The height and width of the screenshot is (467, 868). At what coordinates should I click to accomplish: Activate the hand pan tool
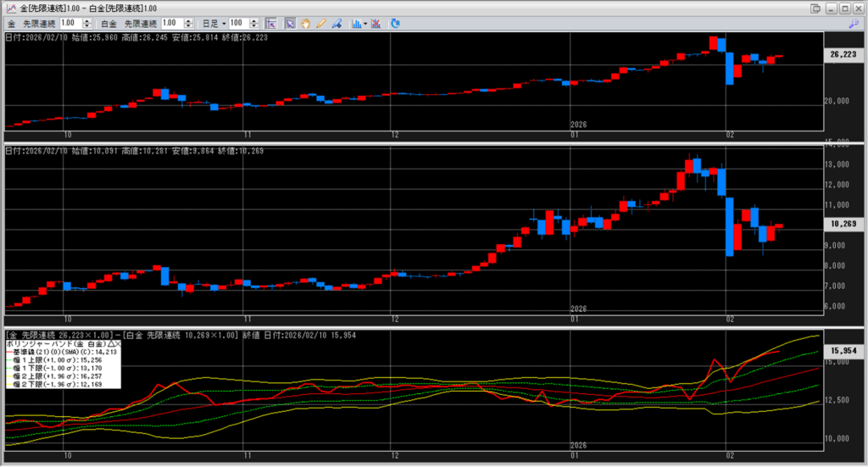[305, 23]
